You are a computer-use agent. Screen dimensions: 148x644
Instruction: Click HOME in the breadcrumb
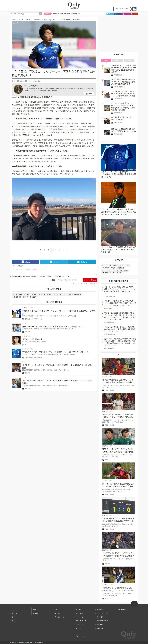(x=14, y=20)
